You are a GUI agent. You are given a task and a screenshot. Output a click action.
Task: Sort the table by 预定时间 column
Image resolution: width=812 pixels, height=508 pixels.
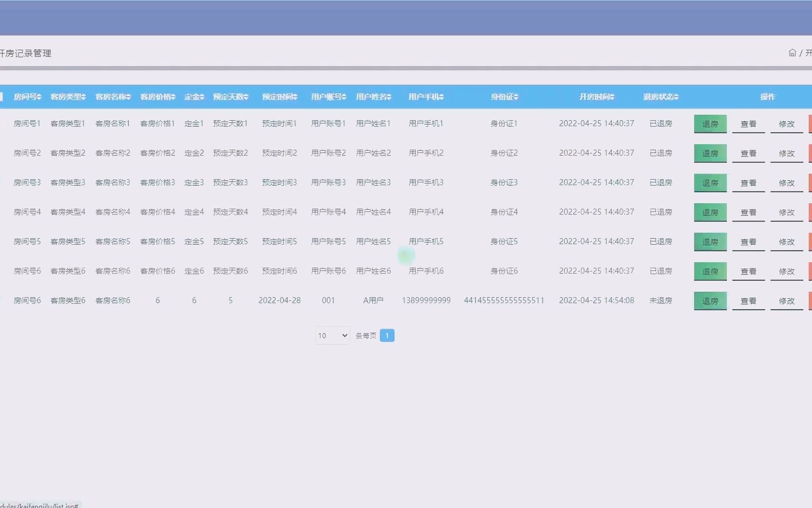pos(279,97)
